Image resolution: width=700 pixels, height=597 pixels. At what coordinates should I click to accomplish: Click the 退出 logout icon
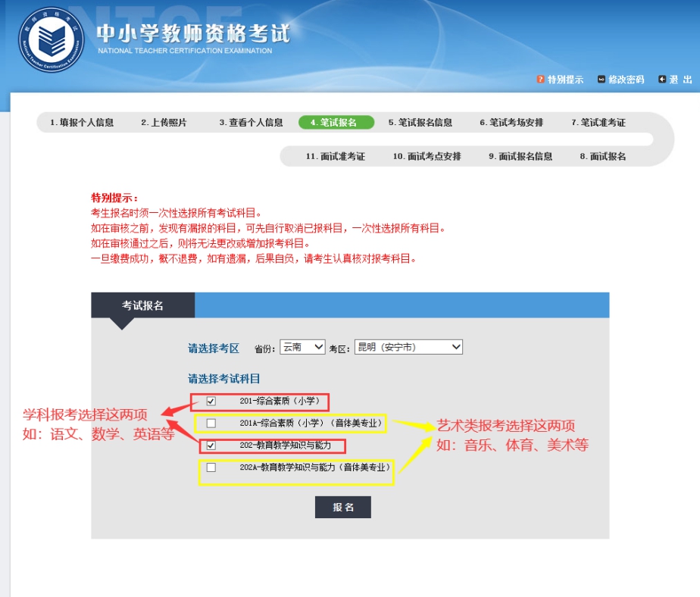pos(662,80)
